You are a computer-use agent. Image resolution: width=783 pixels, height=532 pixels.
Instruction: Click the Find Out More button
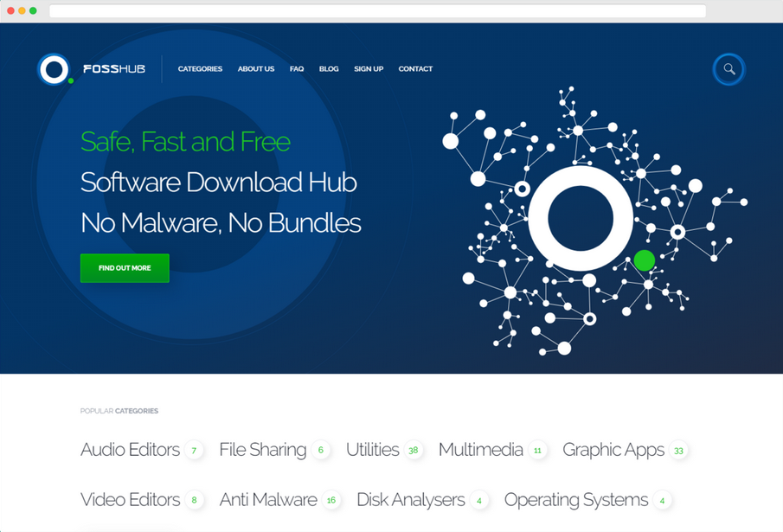pyautogui.click(x=125, y=268)
